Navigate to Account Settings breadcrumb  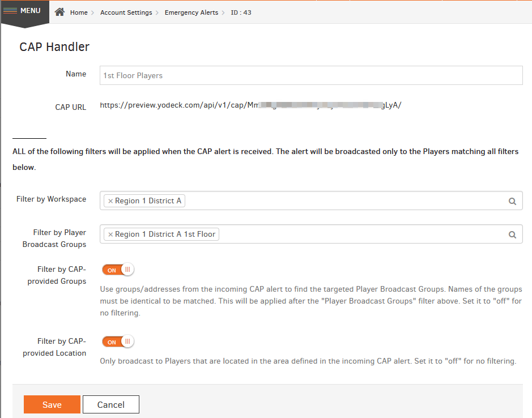126,12
